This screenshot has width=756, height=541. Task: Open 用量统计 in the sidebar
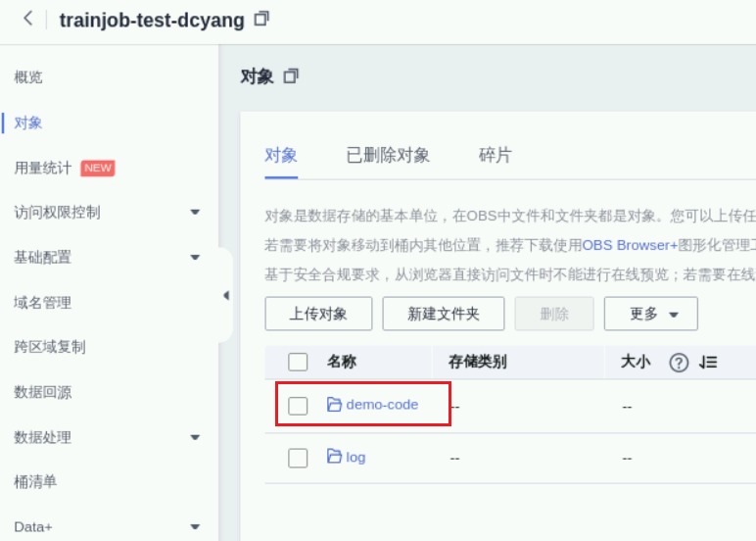click(43, 168)
